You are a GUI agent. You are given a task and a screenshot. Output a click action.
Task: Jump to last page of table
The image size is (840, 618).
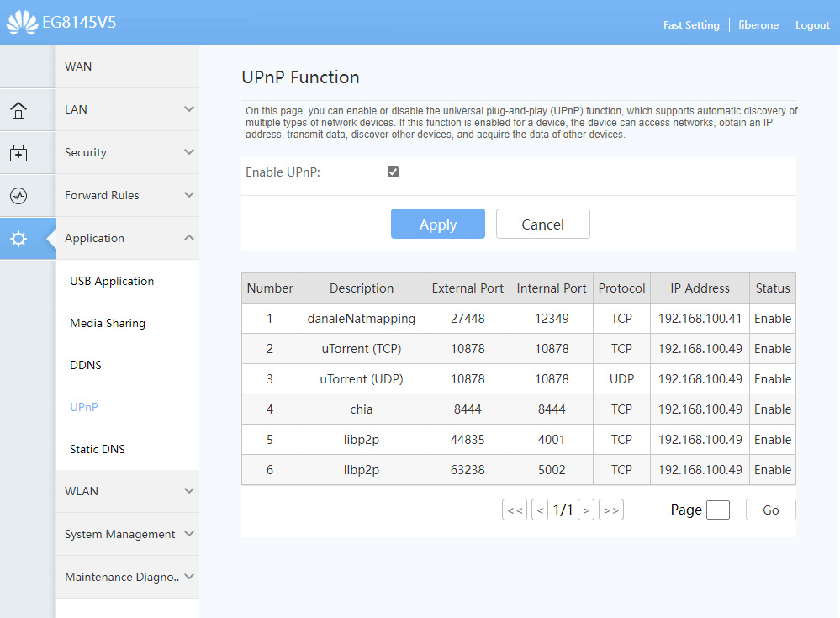click(x=611, y=510)
